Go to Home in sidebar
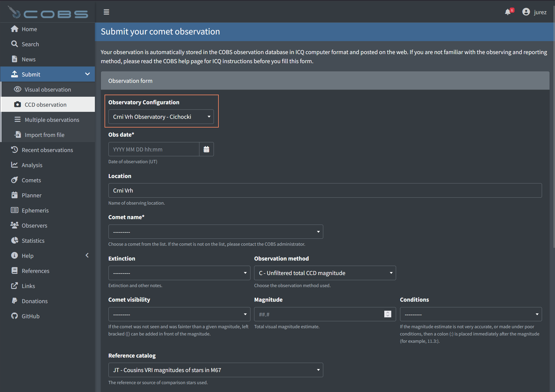Screen dimensions: 555x392 [x=29, y=29]
